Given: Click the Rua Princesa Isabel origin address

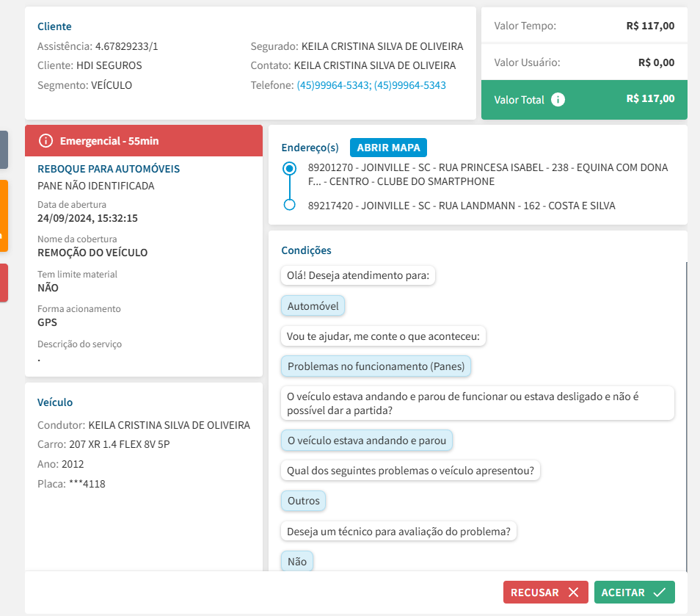Looking at the screenshot, I should click(487, 174).
